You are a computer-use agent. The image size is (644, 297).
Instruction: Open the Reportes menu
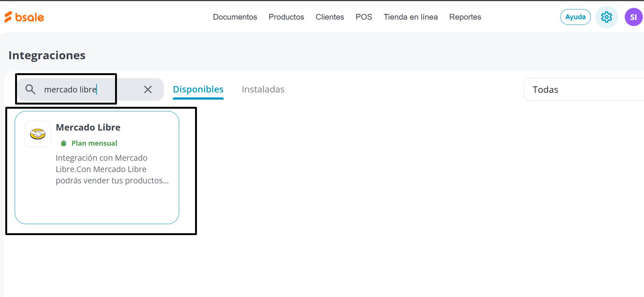(x=465, y=17)
